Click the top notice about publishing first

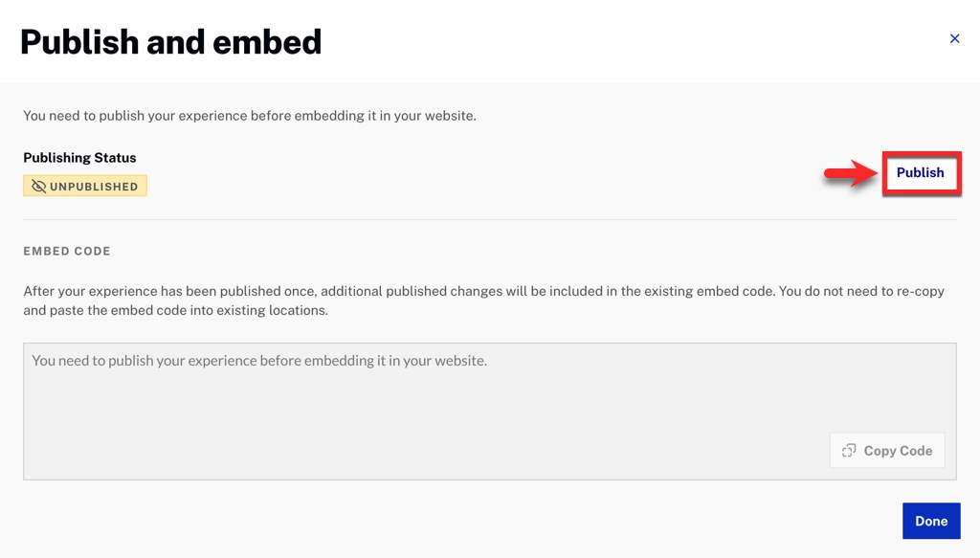pos(249,116)
